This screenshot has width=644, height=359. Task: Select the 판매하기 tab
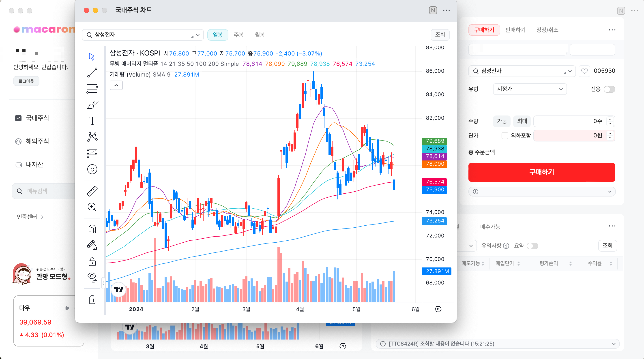click(515, 30)
